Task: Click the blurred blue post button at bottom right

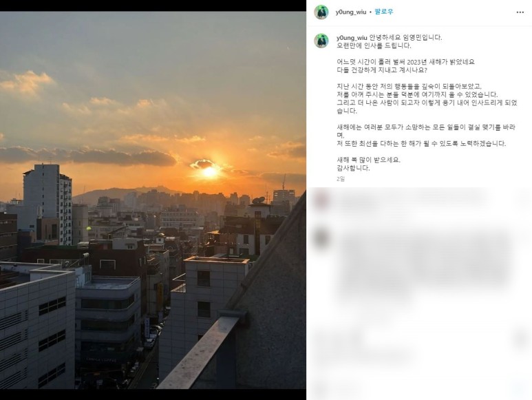Action: coord(519,389)
